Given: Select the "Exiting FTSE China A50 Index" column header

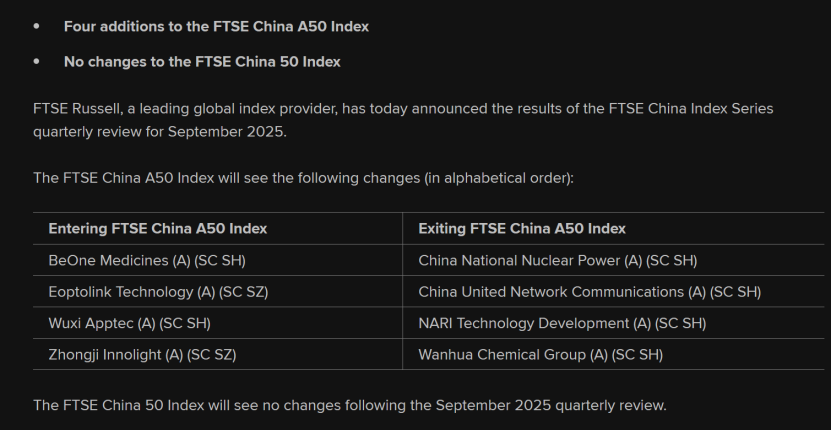Looking at the screenshot, I should tap(522, 229).
